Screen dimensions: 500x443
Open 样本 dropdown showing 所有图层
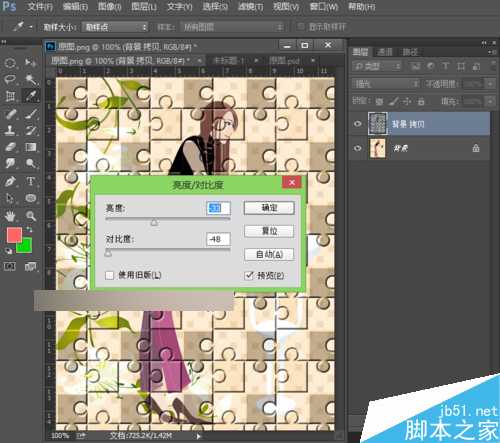(x=232, y=27)
